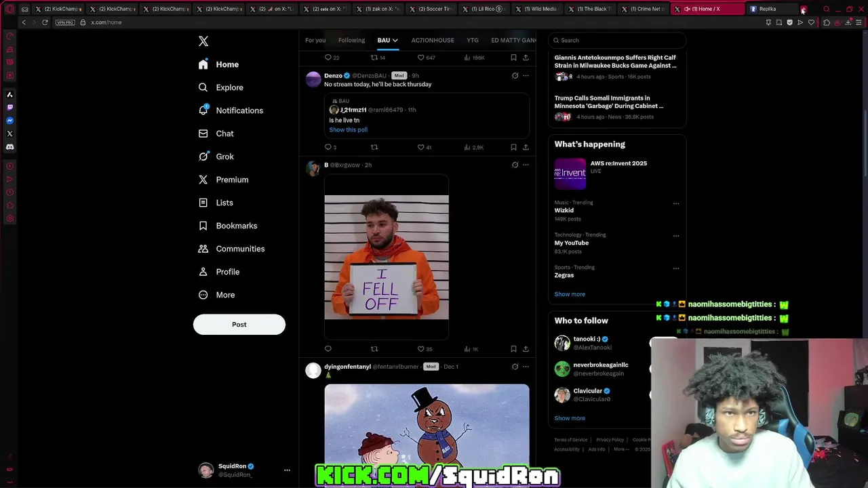
Task: Click Show more under Who to follow
Action: (x=570, y=418)
